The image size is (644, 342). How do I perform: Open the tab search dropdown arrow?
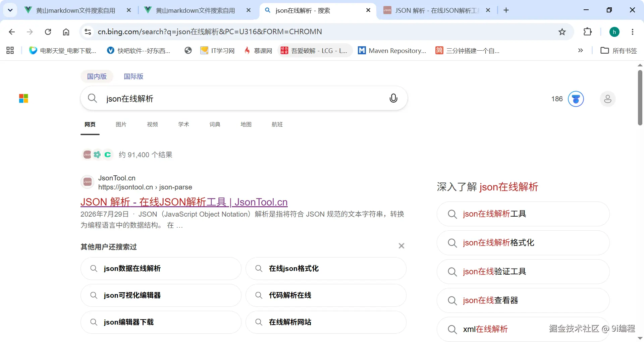pyautogui.click(x=10, y=10)
